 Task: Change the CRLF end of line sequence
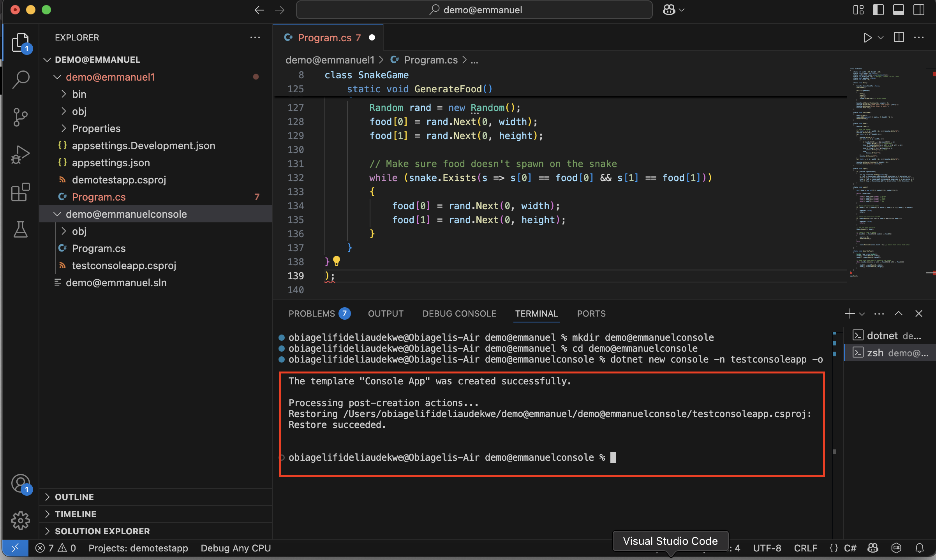806,548
